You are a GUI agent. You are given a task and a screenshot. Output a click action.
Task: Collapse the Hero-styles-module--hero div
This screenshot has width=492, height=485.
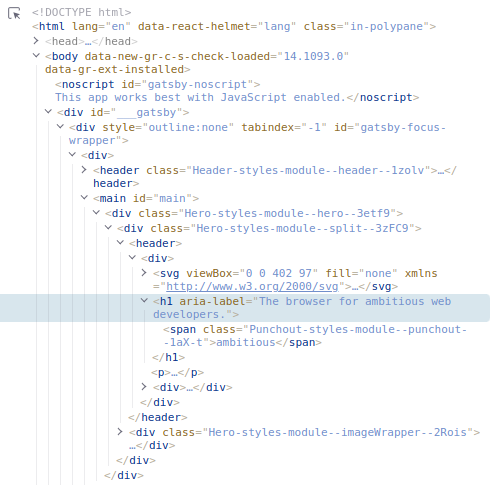tap(96, 212)
